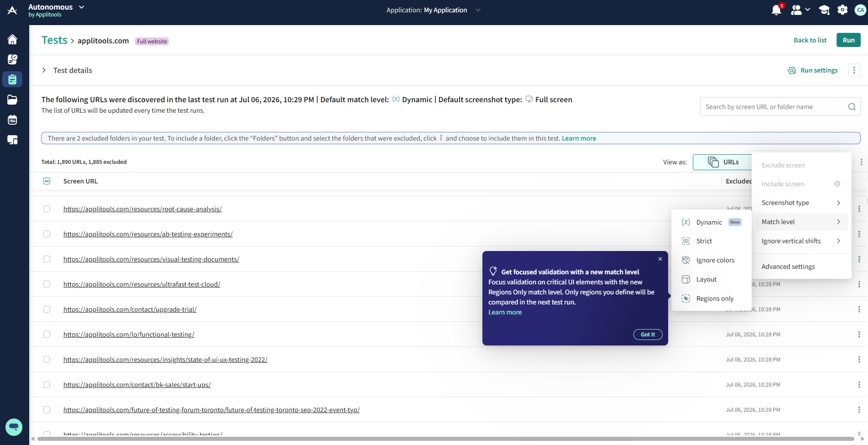Screen dimensions: 868x445
Task: Open the test creation sidebar icon
Action: [x=12, y=59]
